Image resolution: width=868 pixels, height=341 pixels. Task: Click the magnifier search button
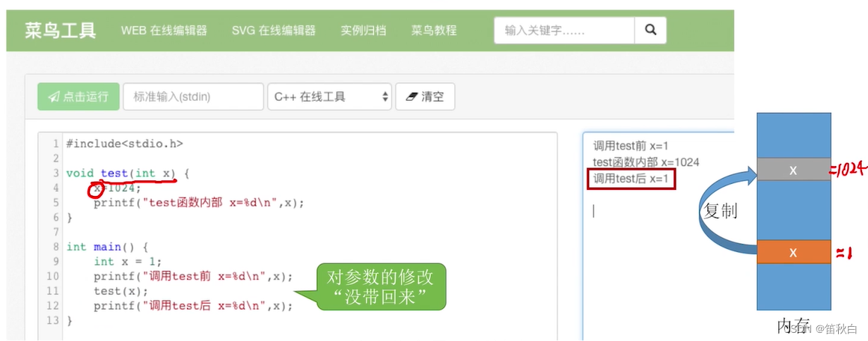coord(650,31)
